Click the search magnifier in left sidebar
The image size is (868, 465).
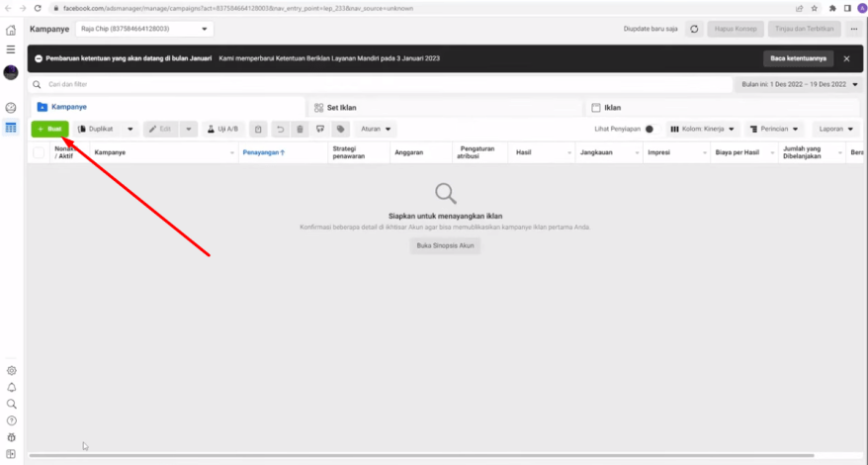pos(11,404)
